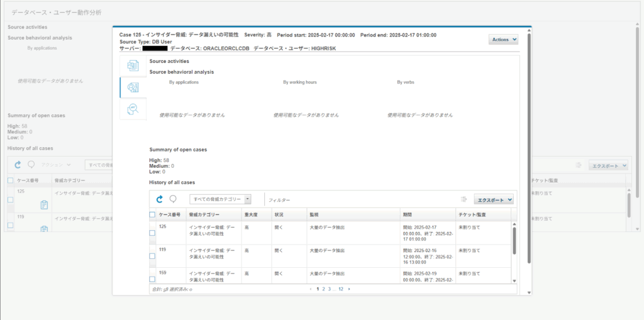This screenshot has width=644, height=320.
Task: Expand the すべての脅威カテゴリー dropdown
Action: tap(220, 199)
